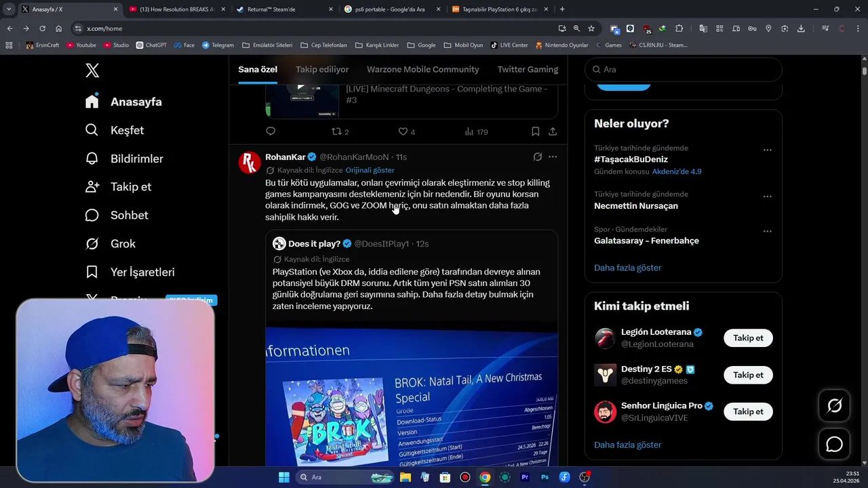Click Grok icon on RohanKar post
Image resolution: width=868 pixels, height=488 pixels.
538,157
